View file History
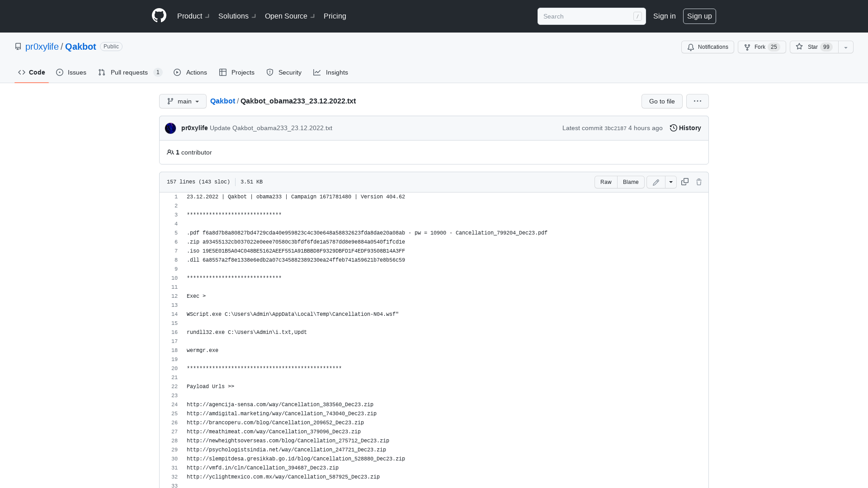The width and height of the screenshot is (868, 488). pos(685,128)
